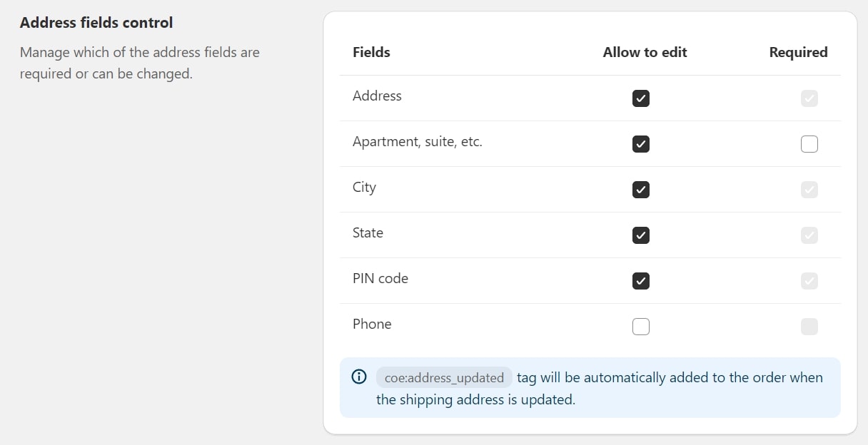The image size is (868, 445).
Task: Uncheck the City Allow to edit checkbox
Action: [640, 189]
